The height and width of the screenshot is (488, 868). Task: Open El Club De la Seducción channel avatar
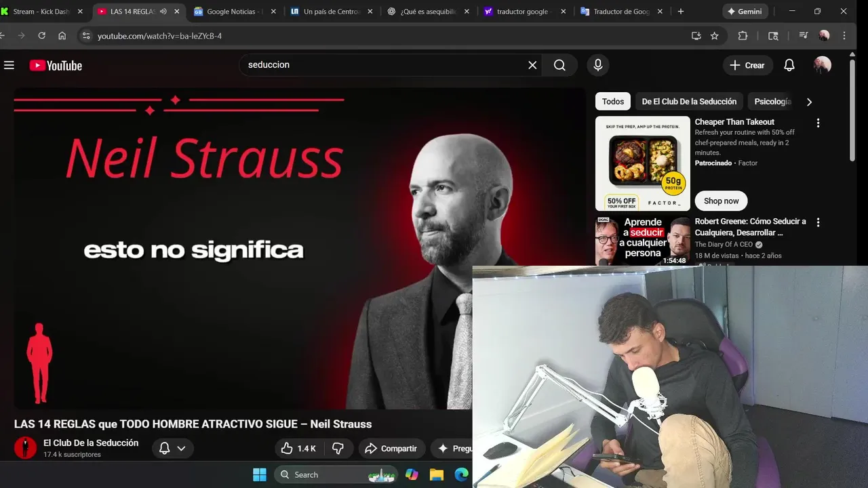(25, 448)
